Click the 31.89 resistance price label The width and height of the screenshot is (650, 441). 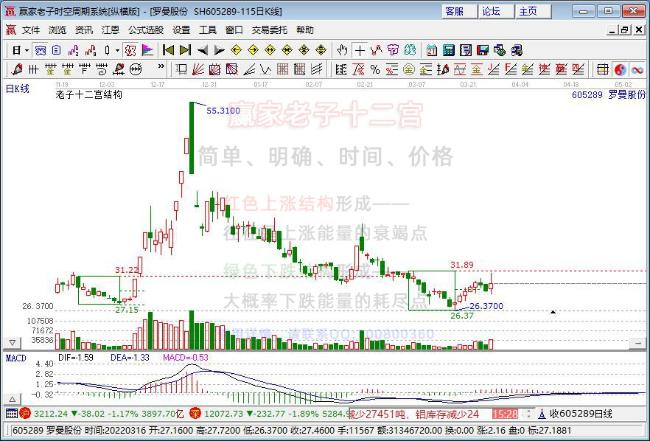tap(462, 265)
